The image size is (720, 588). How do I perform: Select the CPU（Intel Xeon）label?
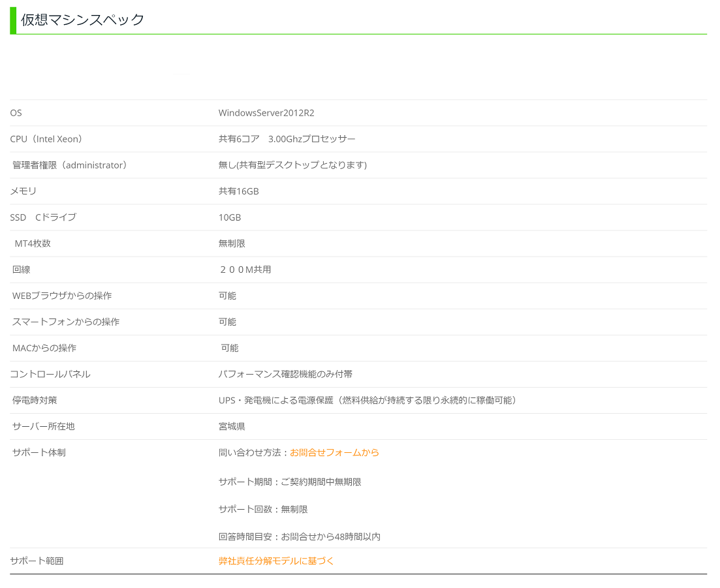click(46, 139)
